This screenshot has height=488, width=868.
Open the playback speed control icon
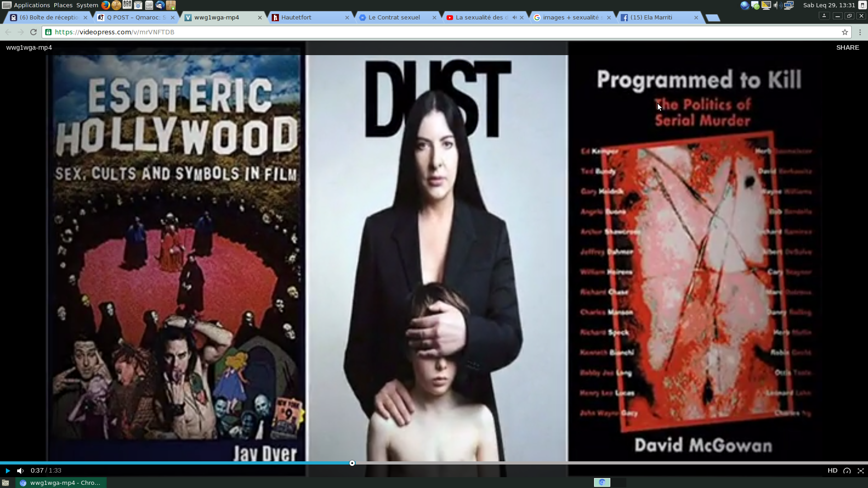(x=847, y=471)
